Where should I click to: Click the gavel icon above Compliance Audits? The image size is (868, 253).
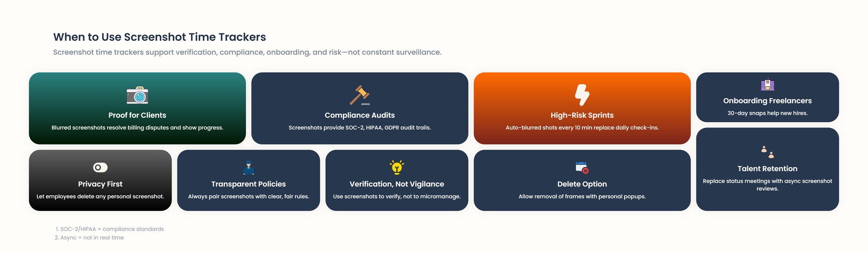coord(360,95)
